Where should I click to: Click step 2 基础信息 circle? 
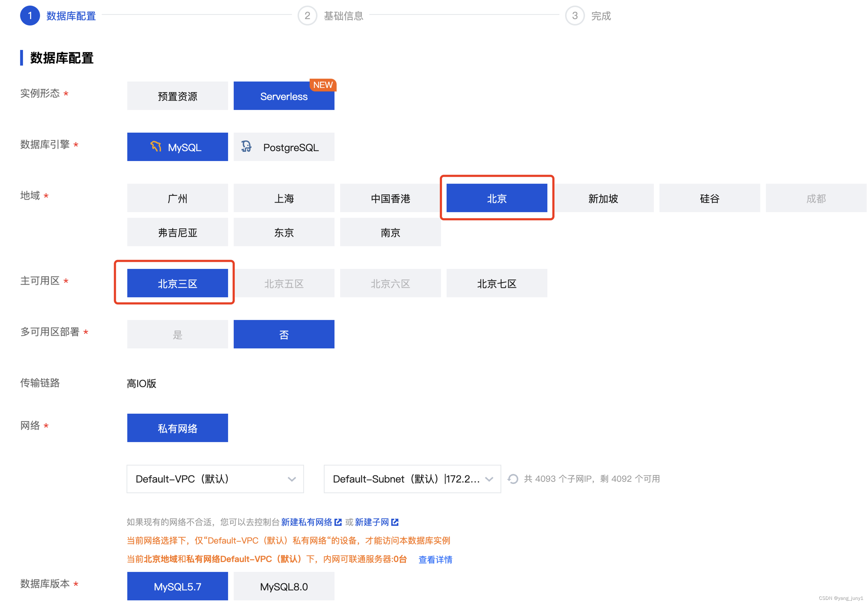[307, 16]
